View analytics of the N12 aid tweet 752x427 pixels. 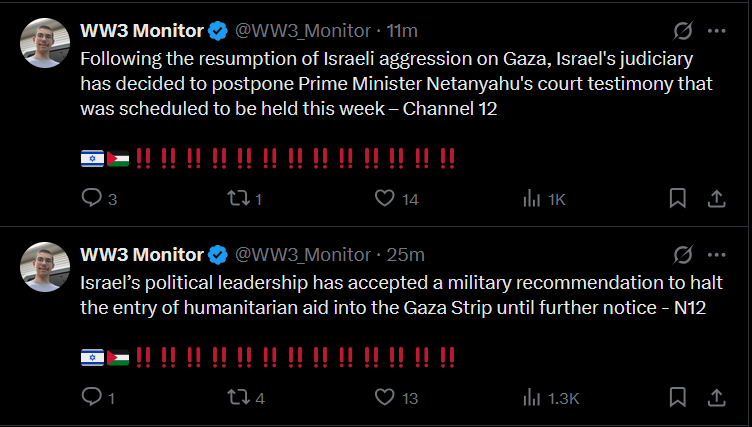click(x=532, y=398)
